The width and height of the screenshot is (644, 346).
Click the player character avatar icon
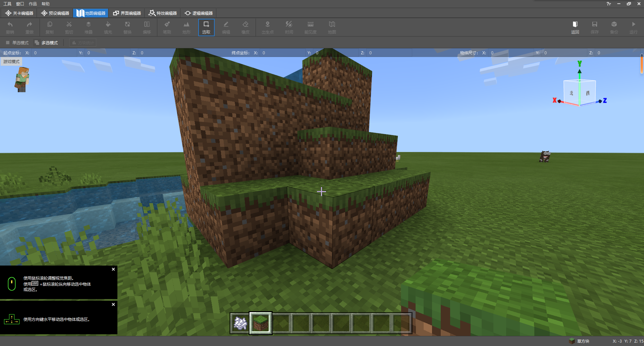pyautogui.click(x=22, y=79)
